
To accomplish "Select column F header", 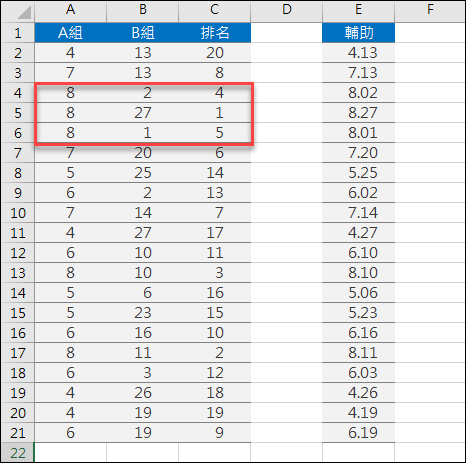I will (430, 11).
